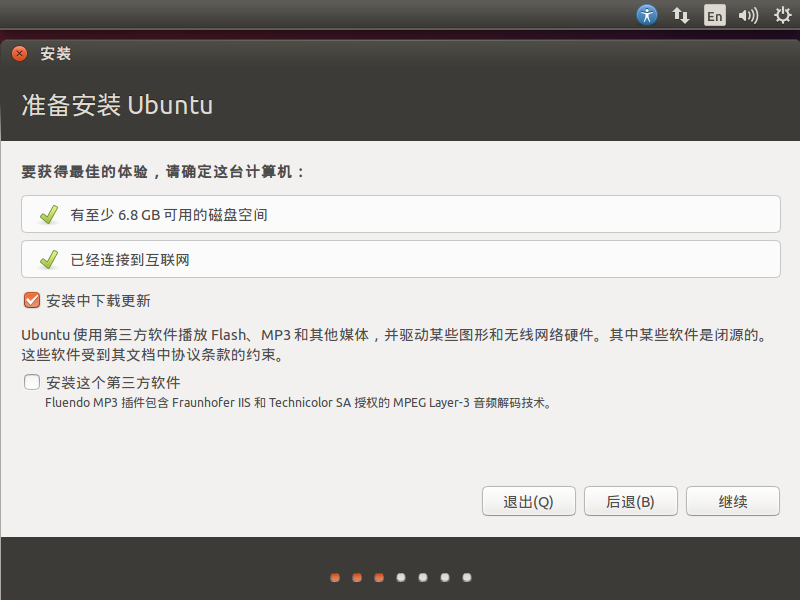The image size is (800, 600).
Task: Click the last white progress dot
Action: 466,577
